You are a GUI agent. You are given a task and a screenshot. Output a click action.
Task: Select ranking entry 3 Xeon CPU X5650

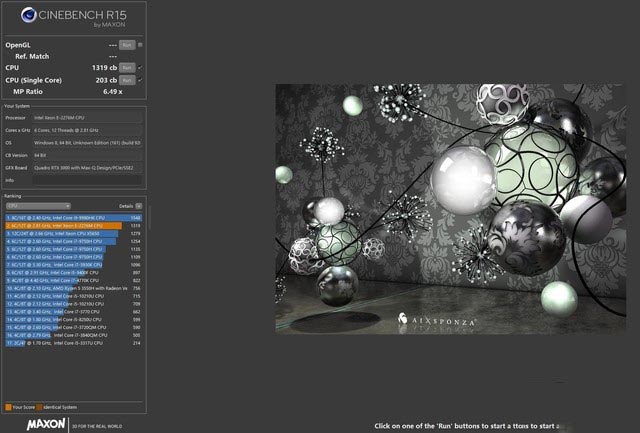tap(73, 233)
